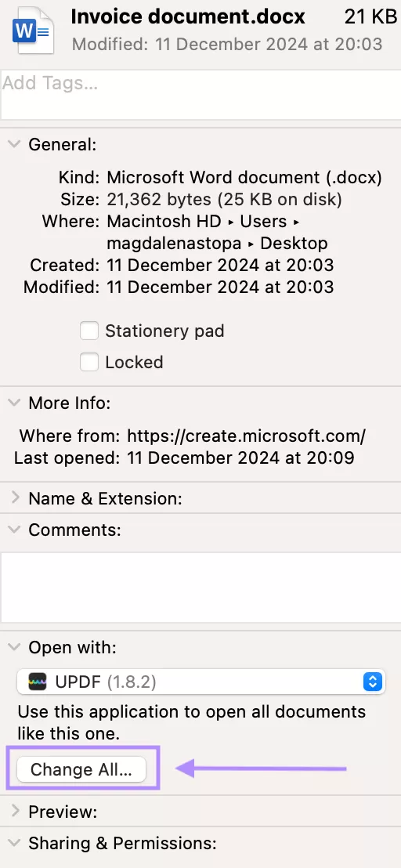
Task: Collapse the Sharing & Permissions section
Action: click(x=14, y=843)
